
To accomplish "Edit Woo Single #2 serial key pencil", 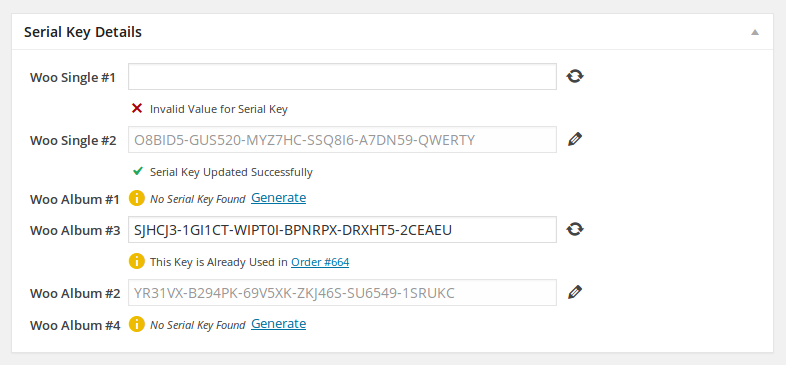I will click(575, 139).
